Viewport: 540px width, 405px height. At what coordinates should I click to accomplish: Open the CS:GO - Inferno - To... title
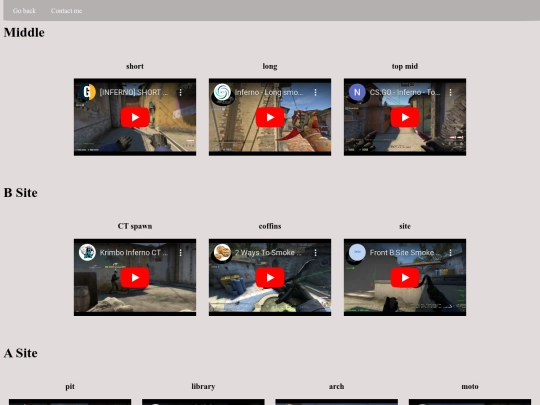coord(405,92)
